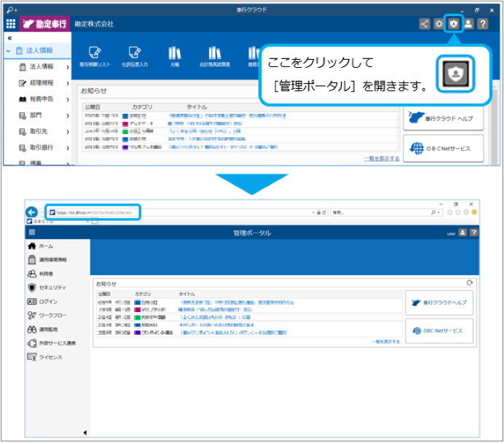This screenshot has width=504, height=444.
Task: Click the apps grid icon beside 勘定奉行 logo
Action: 11,24
